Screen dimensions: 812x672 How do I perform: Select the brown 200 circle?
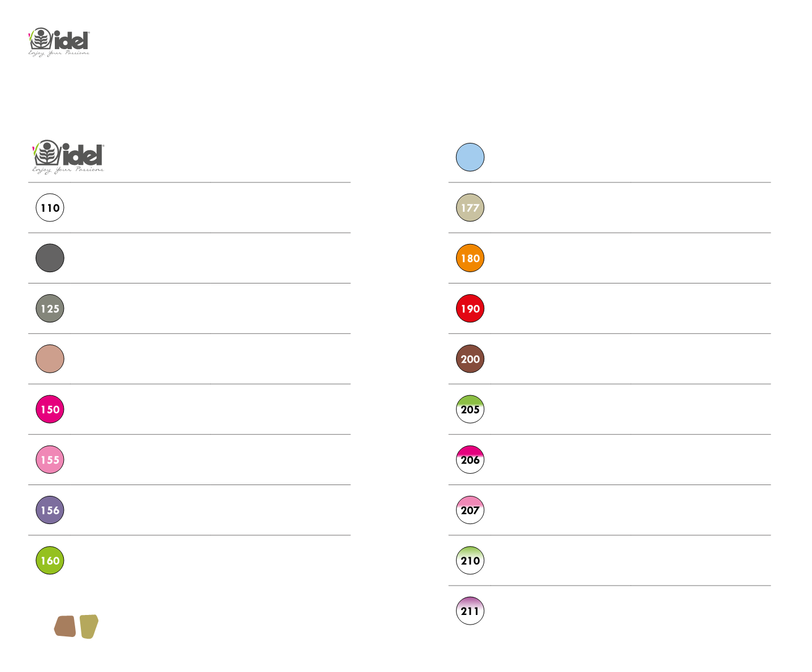point(470,359)
